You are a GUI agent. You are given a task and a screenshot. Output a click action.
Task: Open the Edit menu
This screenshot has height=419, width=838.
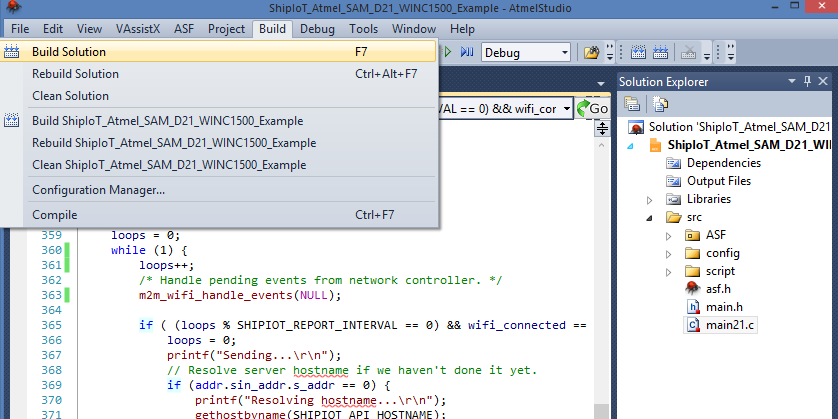click(x=53, y=28)
